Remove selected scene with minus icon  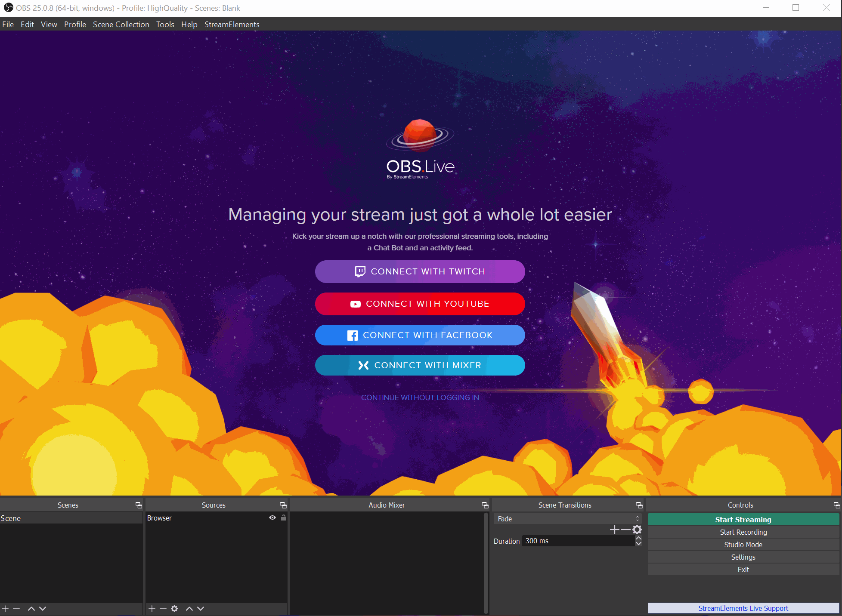click(x=16, y=609)
